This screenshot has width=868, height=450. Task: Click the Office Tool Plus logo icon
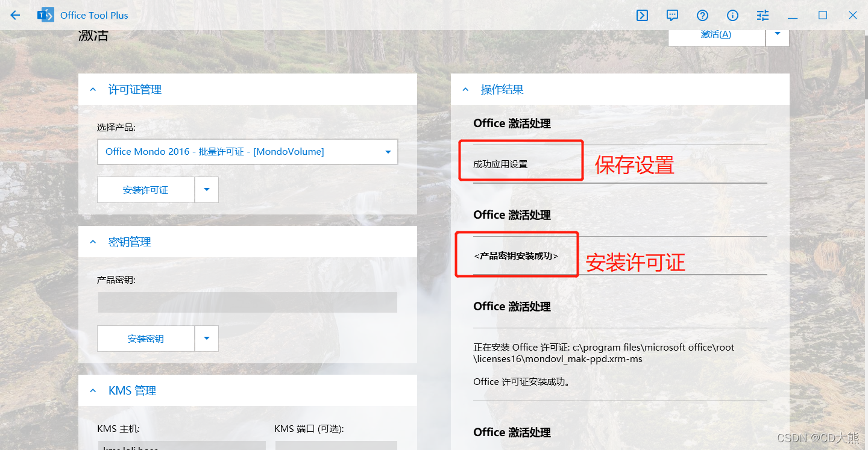click(x=46, y=15)
